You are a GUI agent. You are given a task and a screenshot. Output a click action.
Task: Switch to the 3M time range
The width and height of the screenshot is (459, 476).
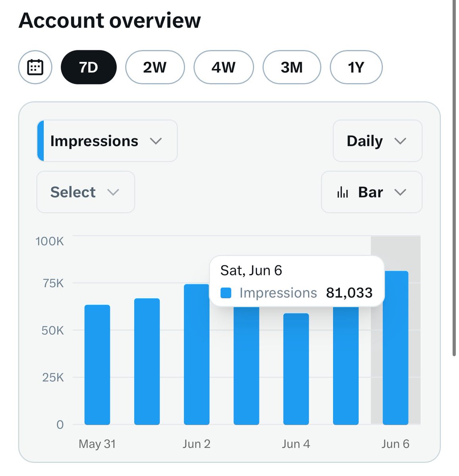tap(291, 67)
